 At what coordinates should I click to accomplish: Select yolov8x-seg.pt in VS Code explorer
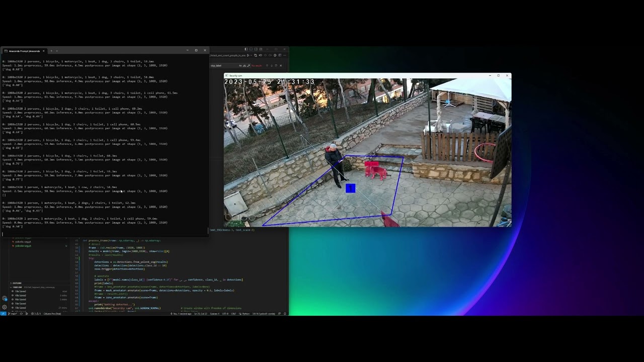23,246
